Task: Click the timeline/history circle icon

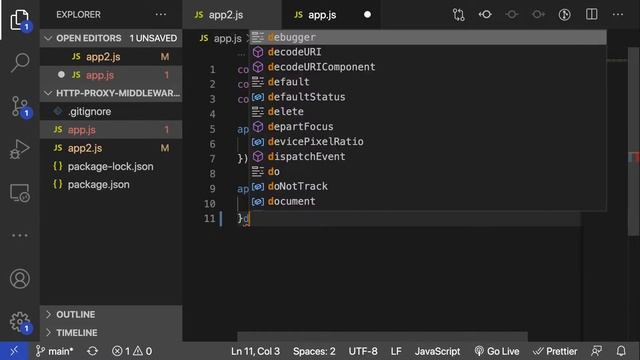Action: click(564, 15)
